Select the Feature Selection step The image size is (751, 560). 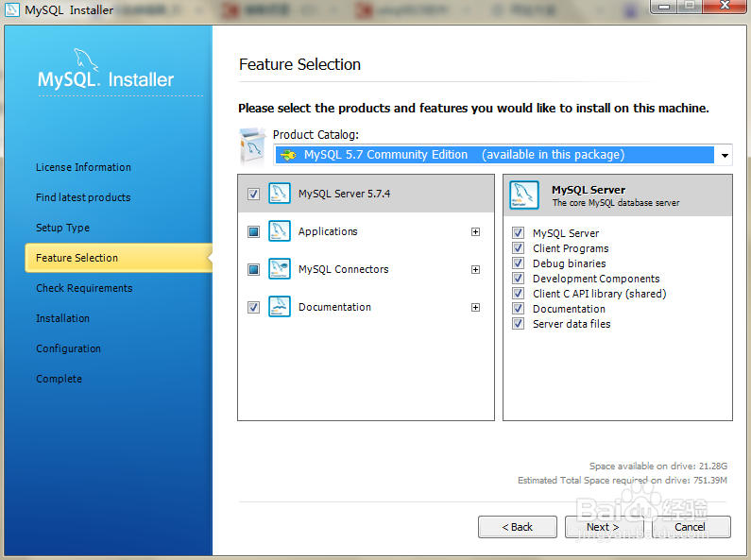(x=119, y=258)
